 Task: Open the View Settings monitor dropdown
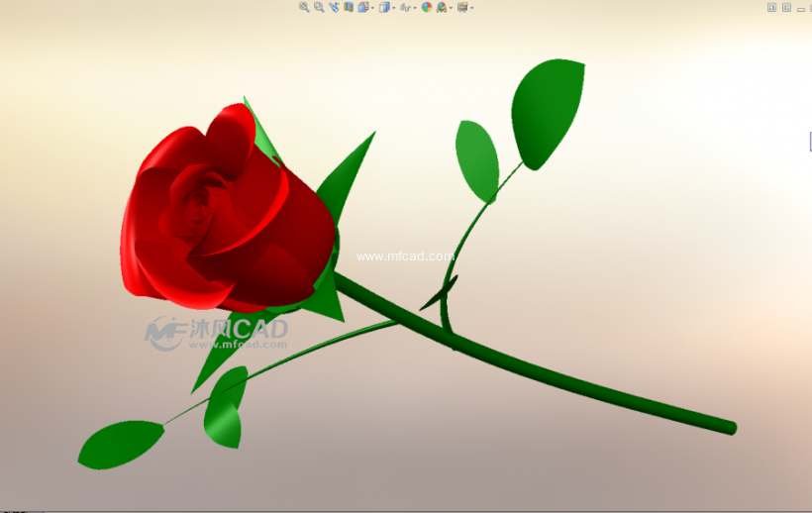[x=471, y=8]
